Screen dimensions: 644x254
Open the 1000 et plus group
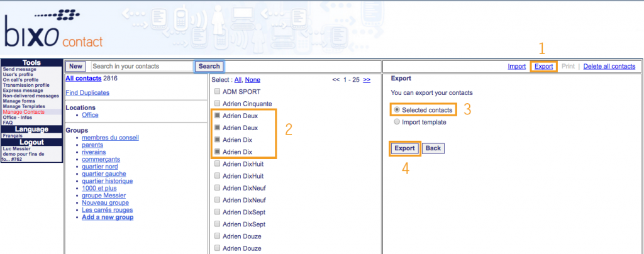coord(99,189)
